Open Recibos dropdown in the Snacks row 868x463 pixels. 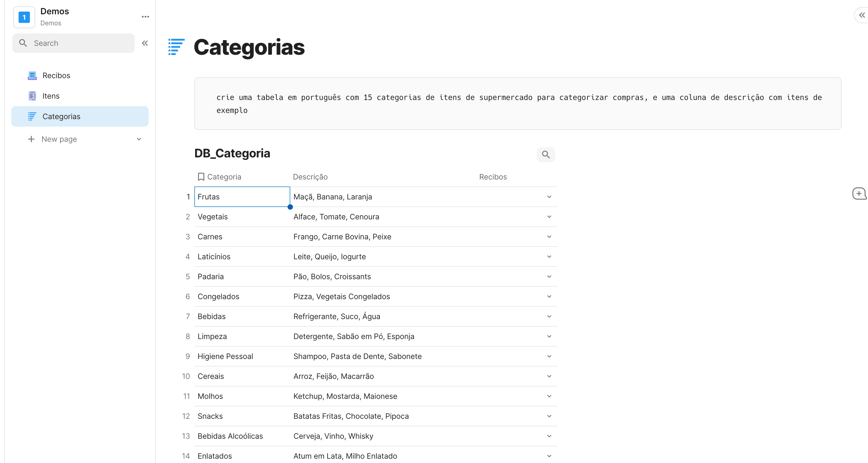549,416
